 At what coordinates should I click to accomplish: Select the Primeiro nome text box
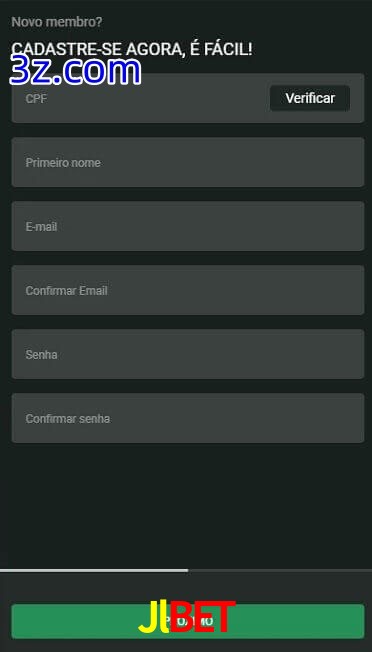(x=188, y=162)
